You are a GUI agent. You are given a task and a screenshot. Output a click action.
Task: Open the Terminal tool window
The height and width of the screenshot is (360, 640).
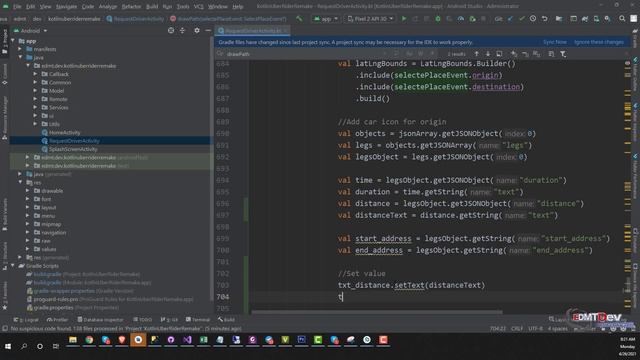click(x=198, y=320)
